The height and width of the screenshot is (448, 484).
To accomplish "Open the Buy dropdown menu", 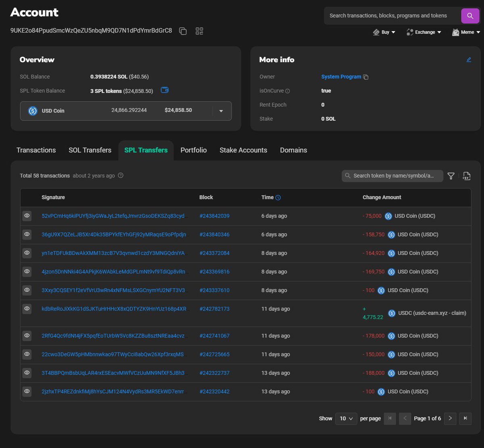I will point(384,32).
